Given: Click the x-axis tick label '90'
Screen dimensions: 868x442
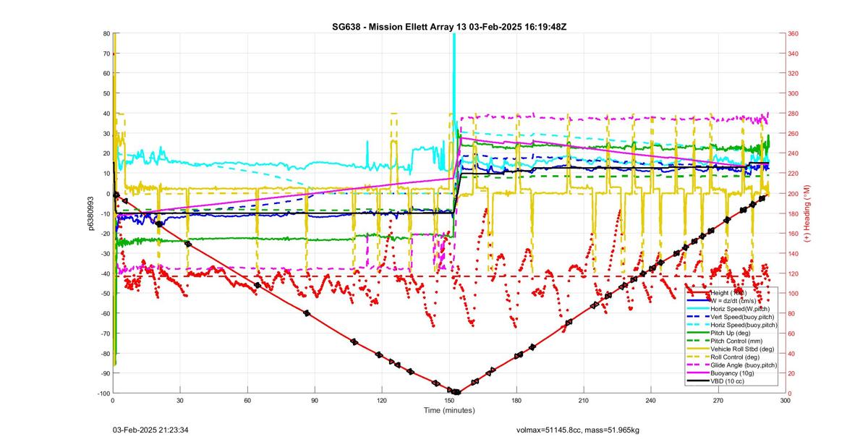Looking at the screenshot, I should (x=315, y=400).
